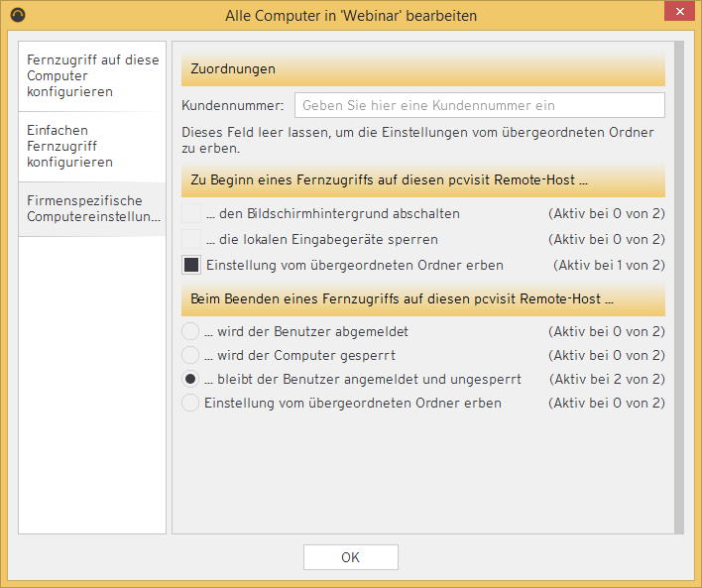Click the dialog title 'Alle Computer in Webinar bearbeiten'
This screenshot has width=702, height=588.
pos(350,15)
